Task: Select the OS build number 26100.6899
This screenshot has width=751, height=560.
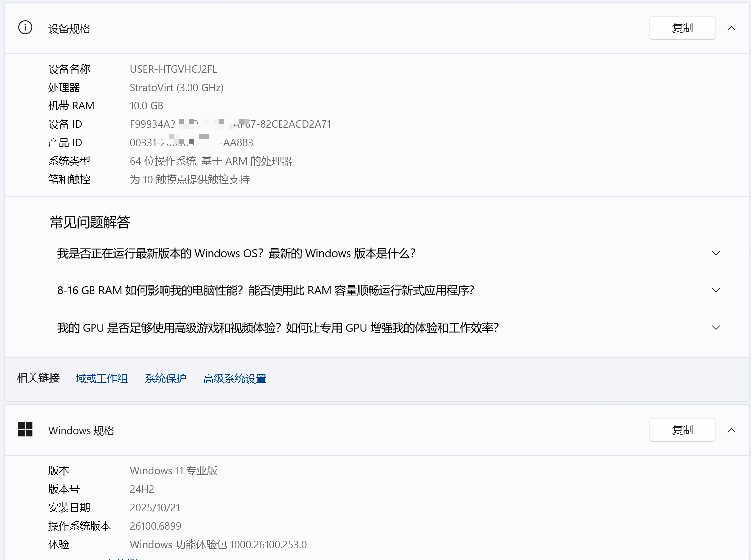Action: tap(155, 526)
